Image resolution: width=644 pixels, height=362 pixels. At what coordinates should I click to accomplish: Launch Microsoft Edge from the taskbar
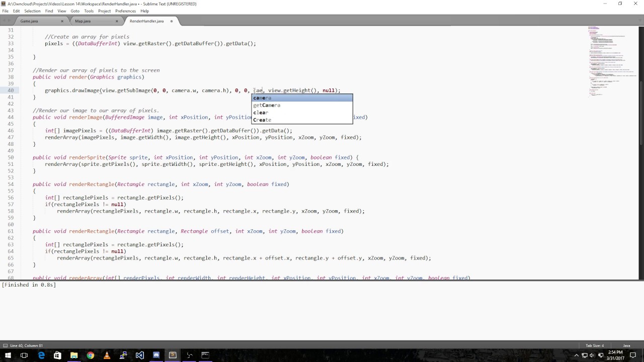point(41,355)
